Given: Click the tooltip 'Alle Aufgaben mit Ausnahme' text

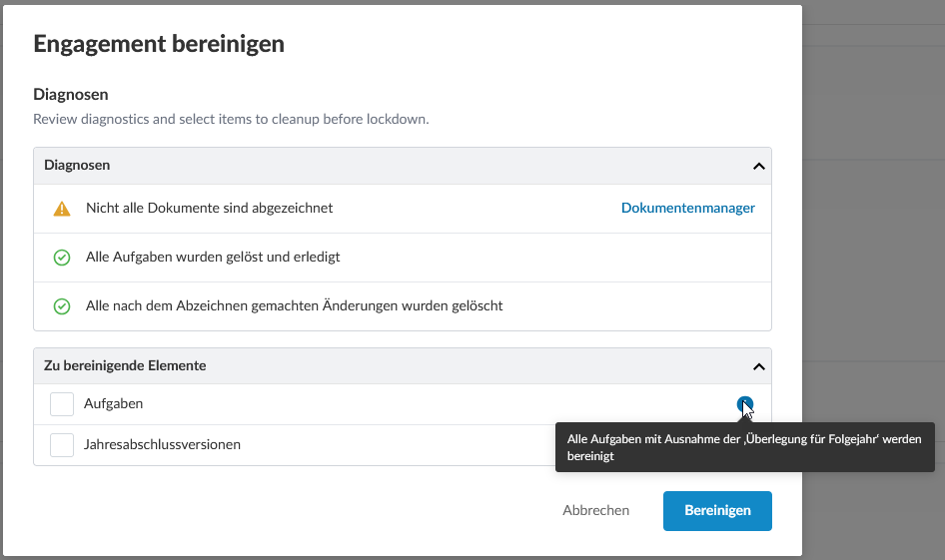Looking at the screenshot, I should coord(743,447).
